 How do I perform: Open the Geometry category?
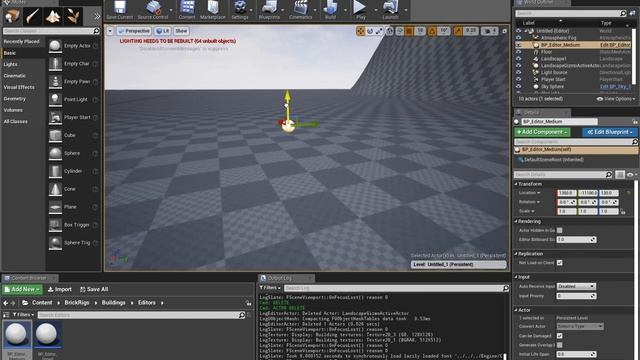pos(15,99)
